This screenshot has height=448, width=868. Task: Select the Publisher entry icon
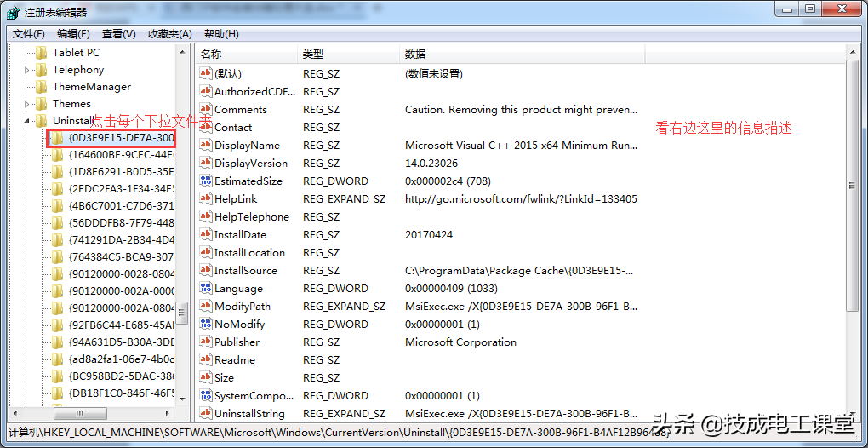[205, 342]
